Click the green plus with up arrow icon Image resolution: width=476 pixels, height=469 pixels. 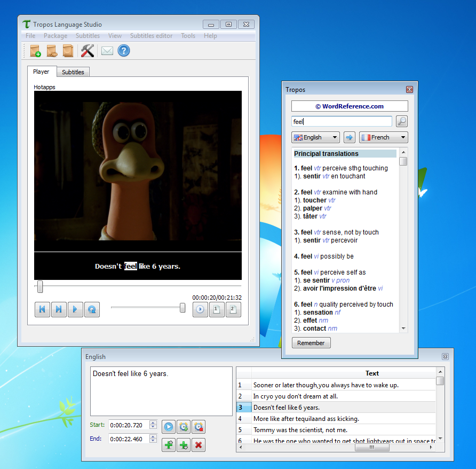[x=169, y=445]
